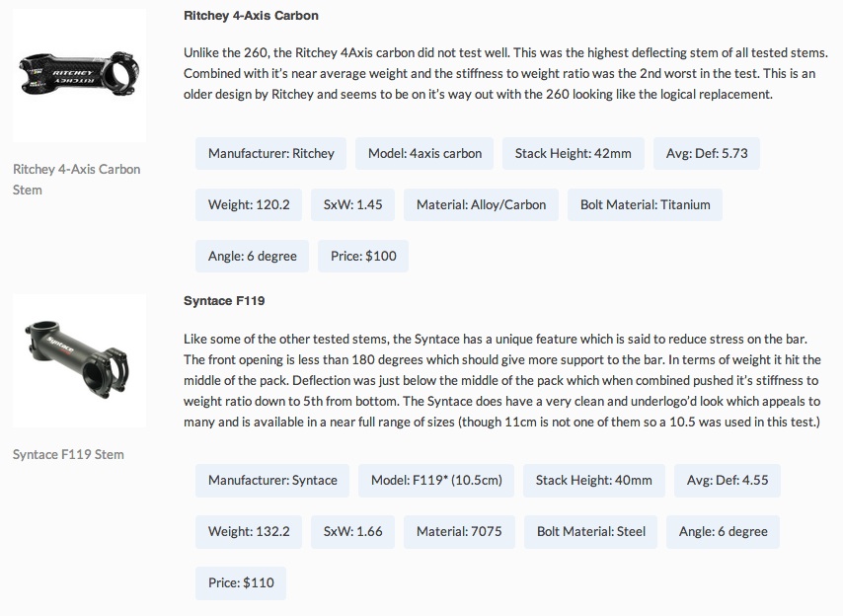Viewport: 843px width, 616px height.
Task: Click the Syntace F119 Stem caption
Action: click(x=68, y=454)
